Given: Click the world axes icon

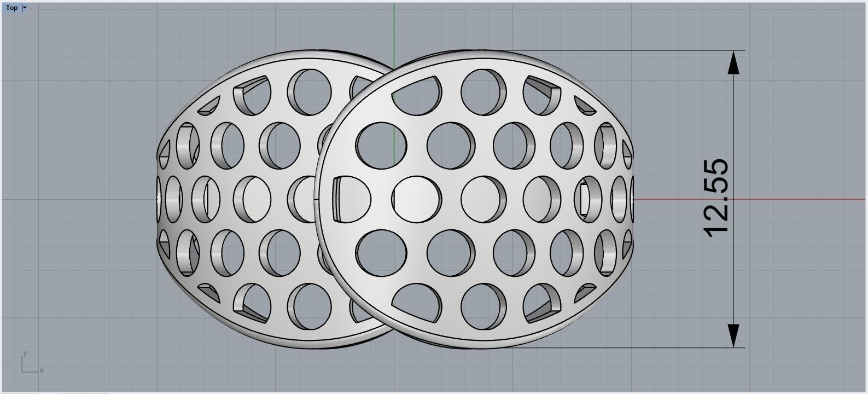Looking at the screenshot, I should 32,363.
